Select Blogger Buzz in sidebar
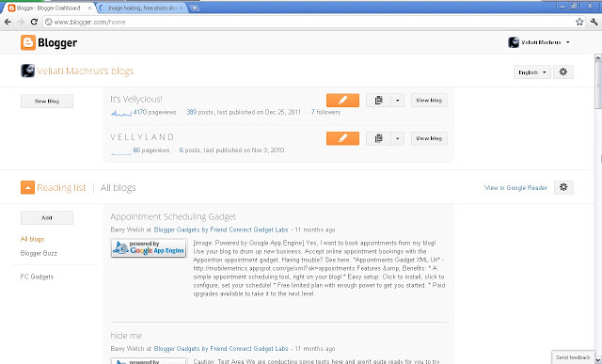This screenshot has width=602, height=364. 39,253
